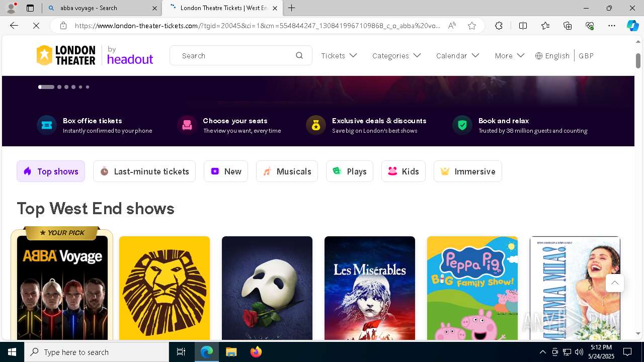
Task: Click the Exclusive deals medal icon
Action: click(x=316, y=125)
